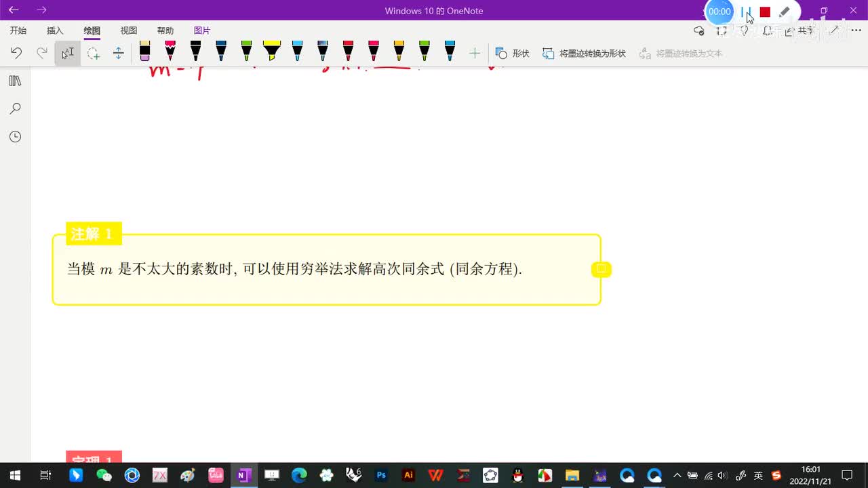Show the notebooks navigation pane

[x=15, y=81]
